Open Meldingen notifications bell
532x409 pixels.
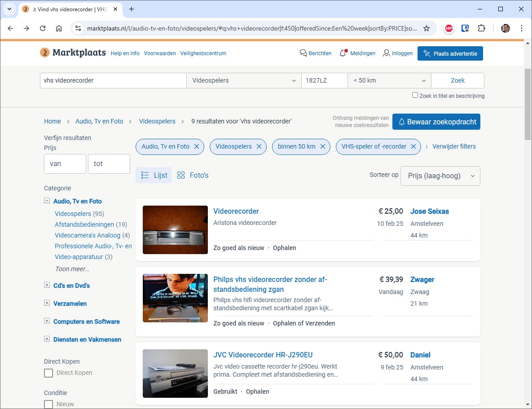(357, 53)
